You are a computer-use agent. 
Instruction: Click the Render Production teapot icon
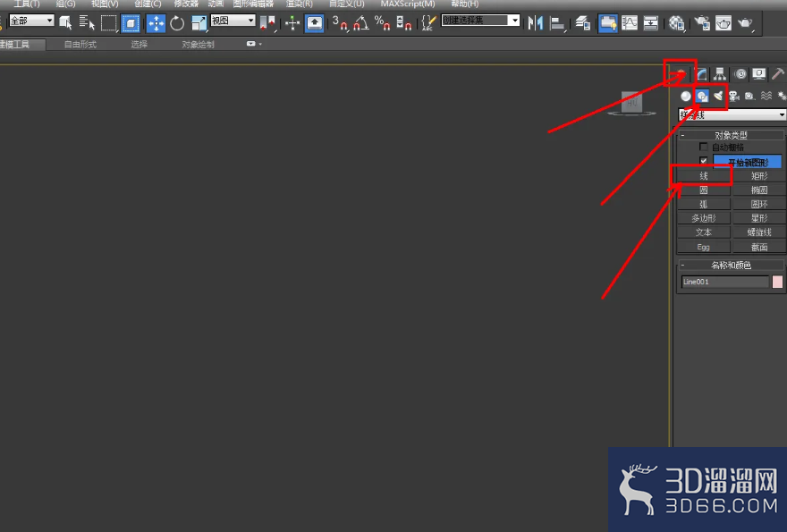point(746,23)
